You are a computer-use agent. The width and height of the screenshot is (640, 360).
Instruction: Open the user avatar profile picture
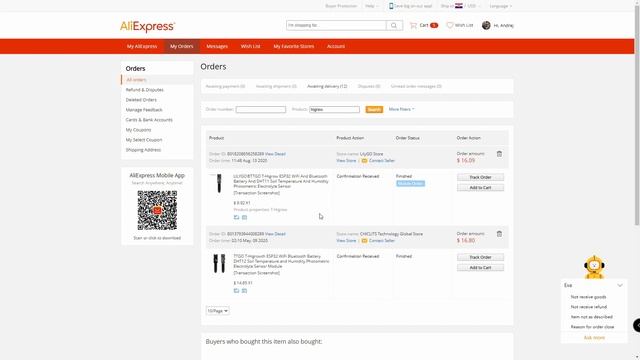[486, 25]
